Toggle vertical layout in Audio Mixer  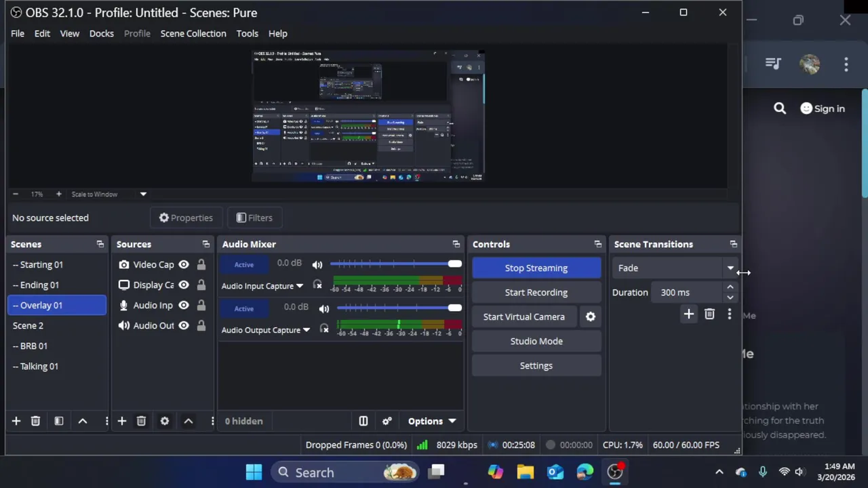coord(363,421)
